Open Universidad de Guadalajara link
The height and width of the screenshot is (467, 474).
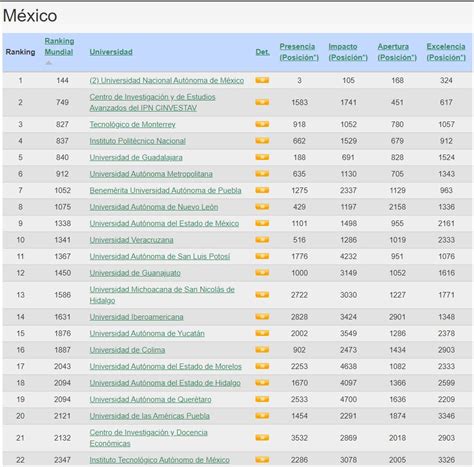click(x=136, y=157)
